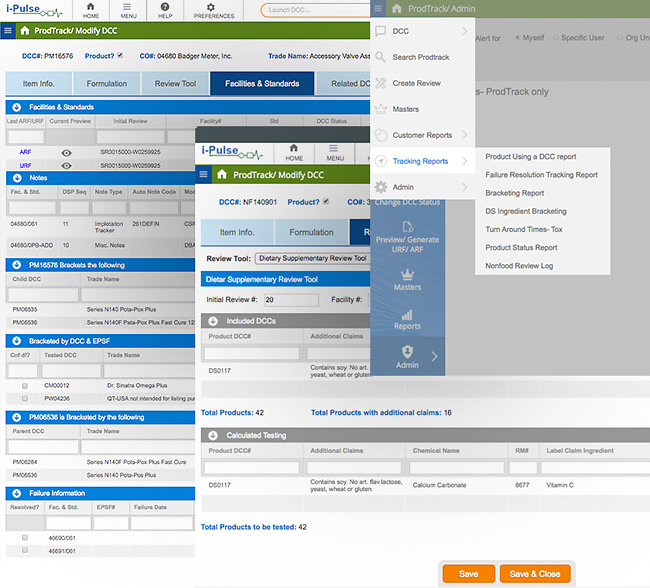The image size is (650, 588).
Task: Open DS Ingredient Bracketing report
Action: pos(526,211)
